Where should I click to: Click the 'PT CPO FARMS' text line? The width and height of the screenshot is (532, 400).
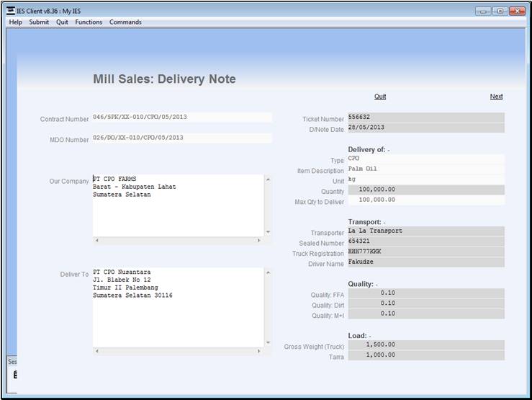tap(114, 179)
